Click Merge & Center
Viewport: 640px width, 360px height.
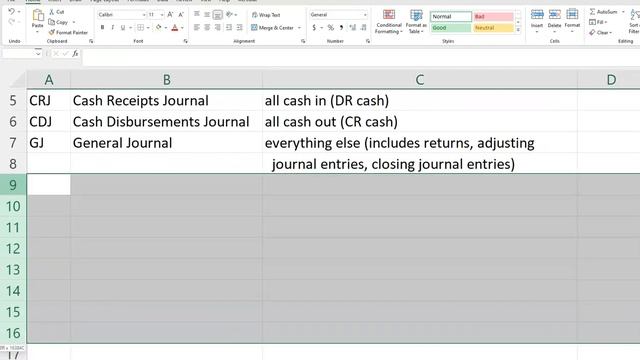click(272, 28)
